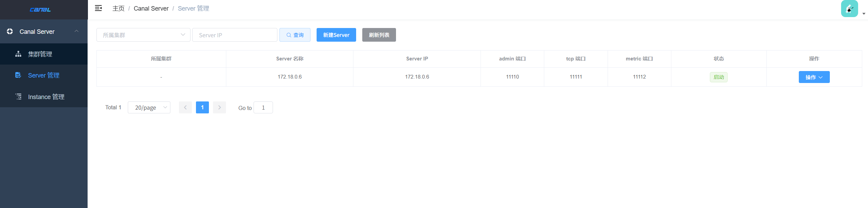Click the next page arrow
This screenshot has height=208, width=868.
click(x=219, y=107)
